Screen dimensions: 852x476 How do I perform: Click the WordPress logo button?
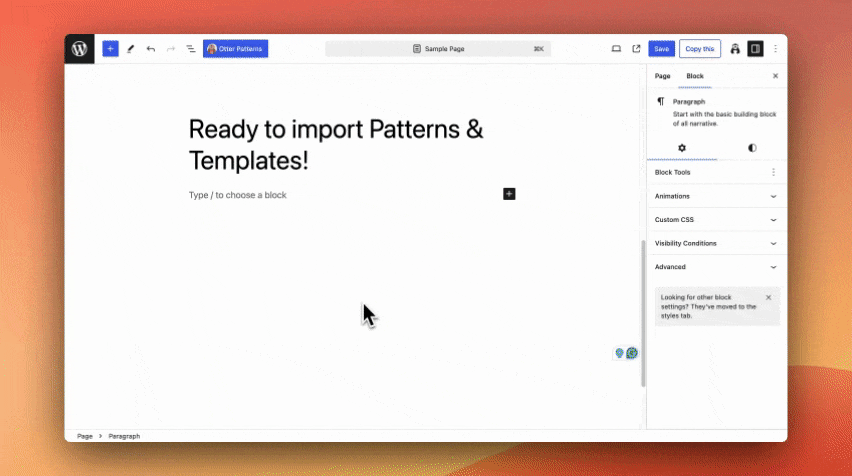click(x=79, y=49)
